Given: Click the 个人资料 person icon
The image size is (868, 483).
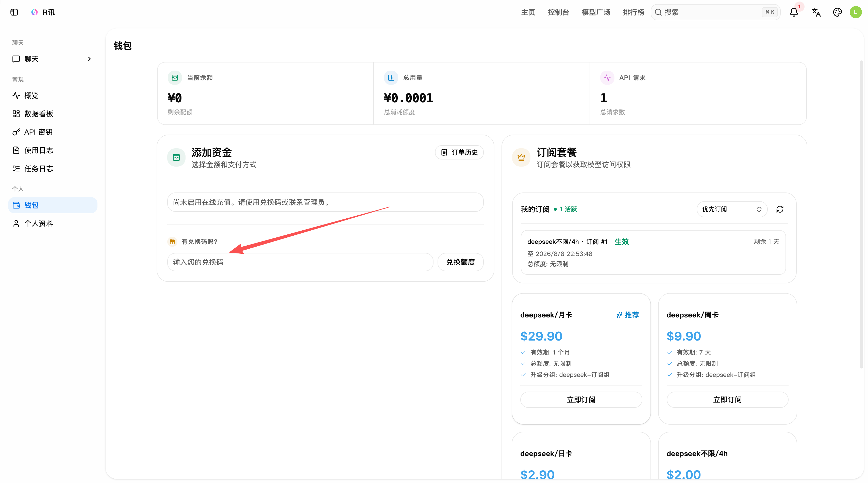Looking at the screenshot, I should pyautogui.click(x=16, y=223).
